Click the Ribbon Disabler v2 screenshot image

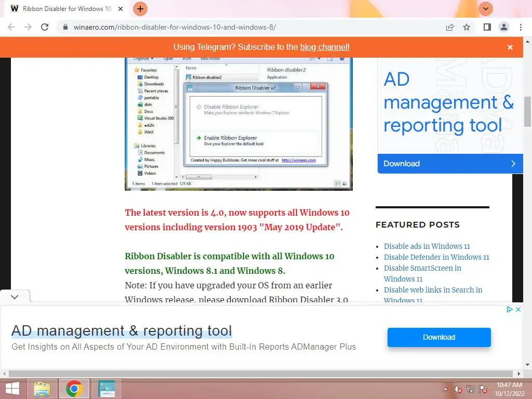click(238, 124)
